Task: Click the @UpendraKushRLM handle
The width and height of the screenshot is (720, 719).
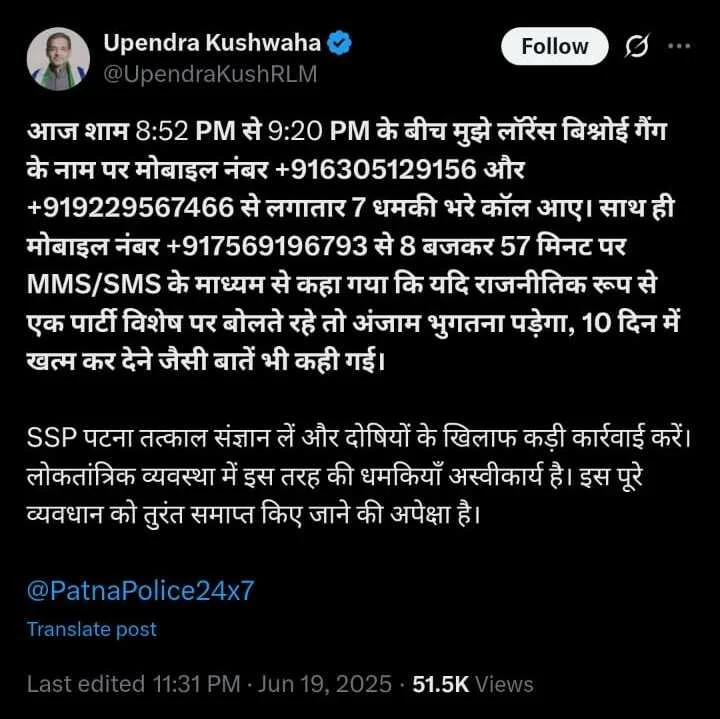Action: pos(210,74)
